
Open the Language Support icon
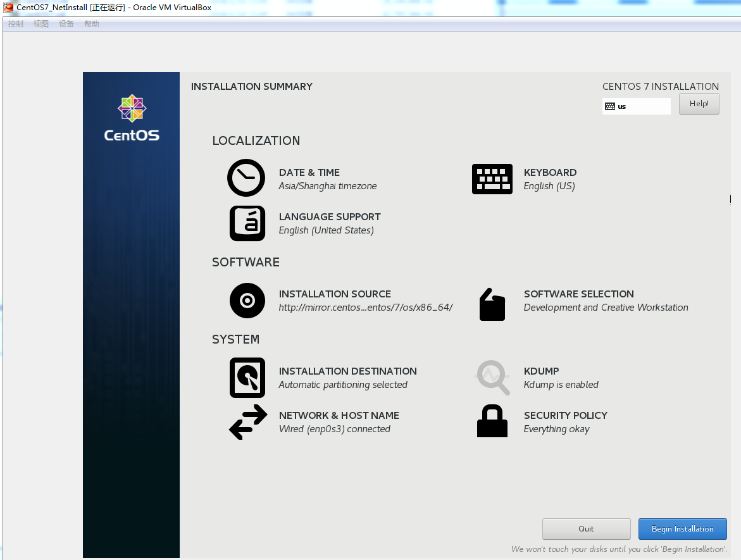(247, 223)
